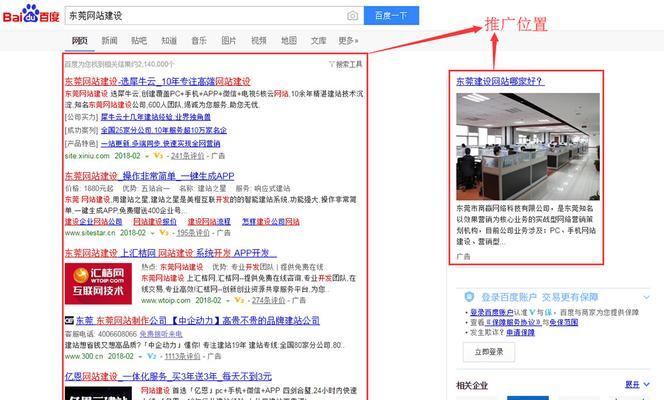Click the 汇桔网 互联网技术 thumbnail
The width and height of the screenshot is (664, 400).
(x=98, y=284)
